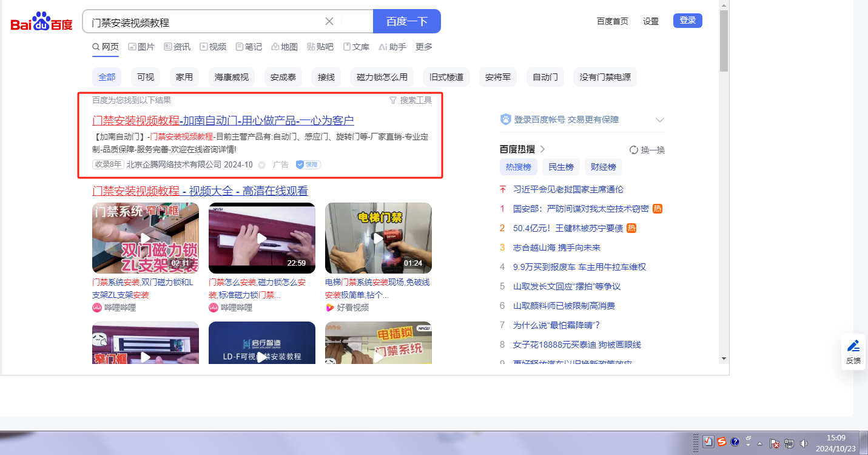Open the 文库 tab
Viewport: 868px width, 455px height.
356,47
